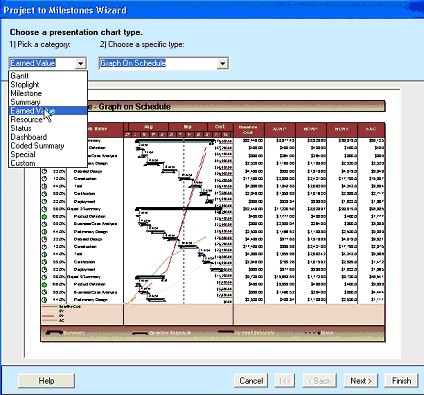
Task: Select Gantt in the category list
Action: click(48, 76)
